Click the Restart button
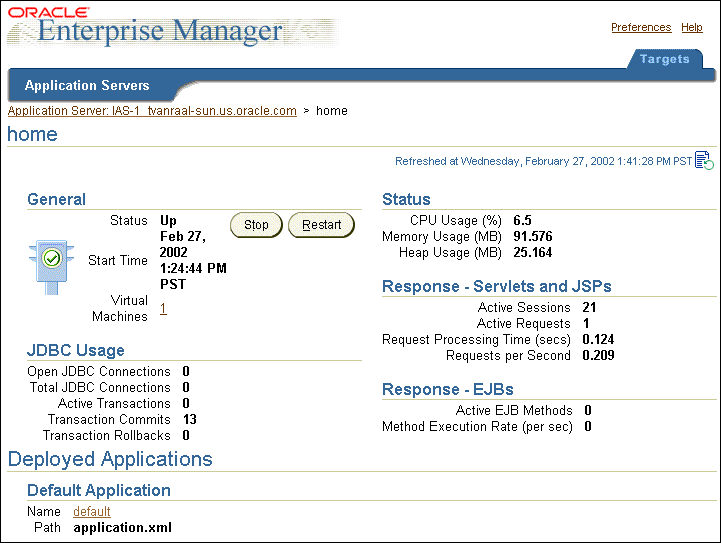Screen dimensions: 721x543 click(321, 225)
